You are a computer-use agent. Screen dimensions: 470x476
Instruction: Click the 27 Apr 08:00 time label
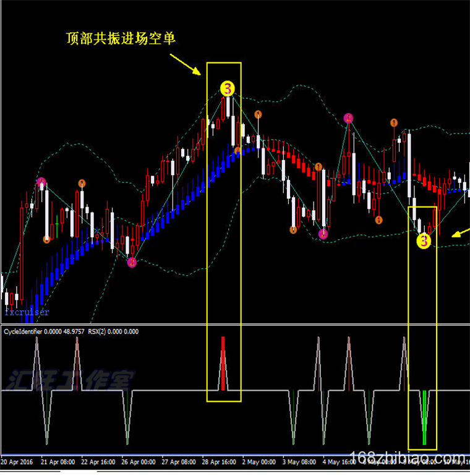[x=179, y=462]
